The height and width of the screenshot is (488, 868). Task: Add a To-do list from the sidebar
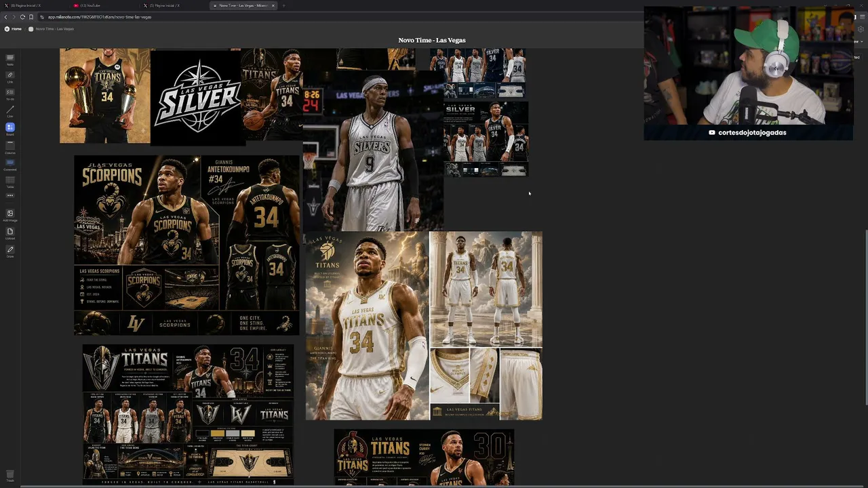[9, 94]
